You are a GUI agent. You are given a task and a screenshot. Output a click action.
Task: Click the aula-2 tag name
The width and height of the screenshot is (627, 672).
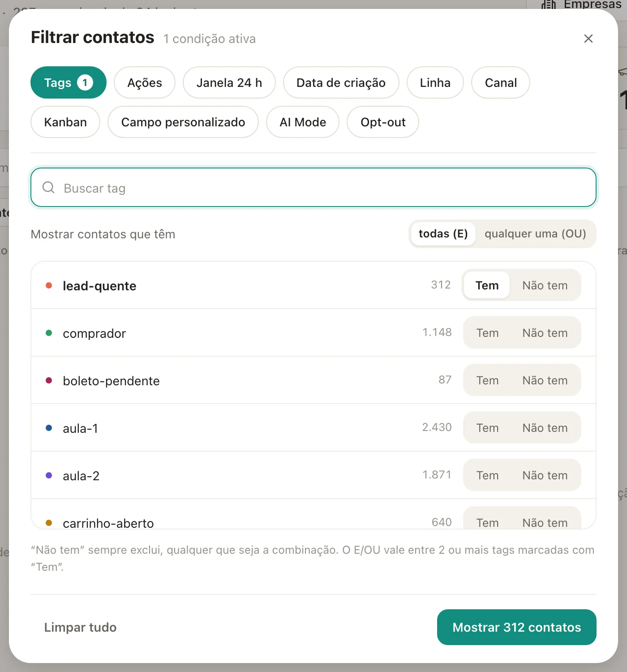[81, 476]
